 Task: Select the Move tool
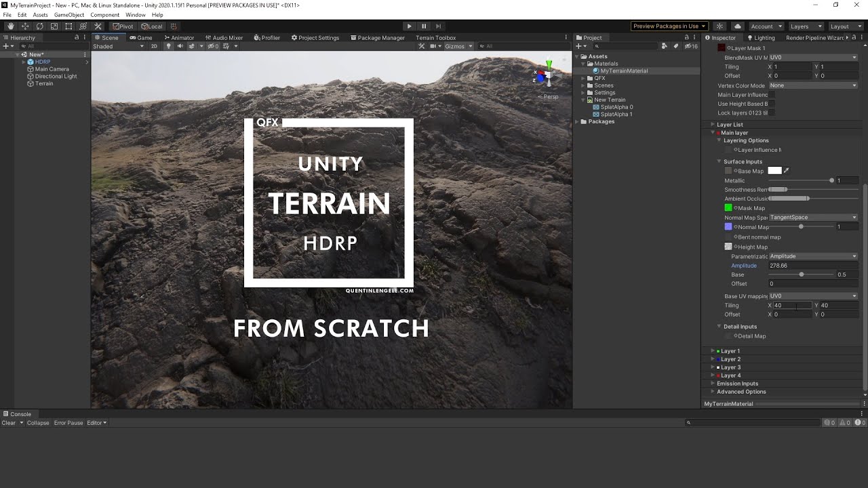tap(25, 26)
